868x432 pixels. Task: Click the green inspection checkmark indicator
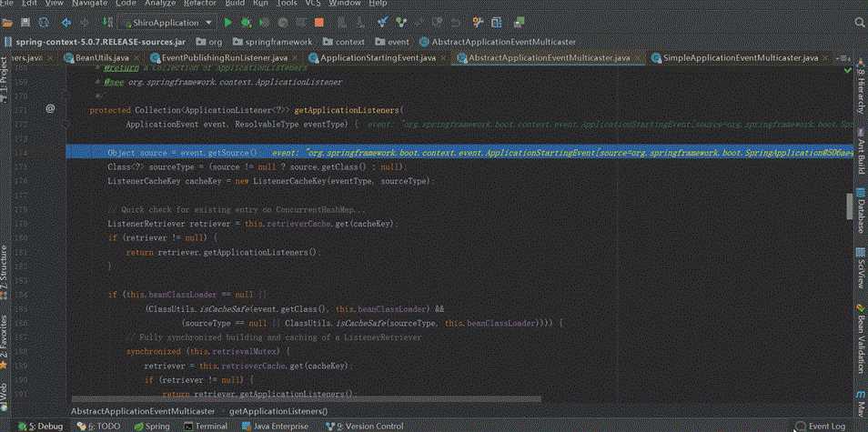click(x=847, y=71)
